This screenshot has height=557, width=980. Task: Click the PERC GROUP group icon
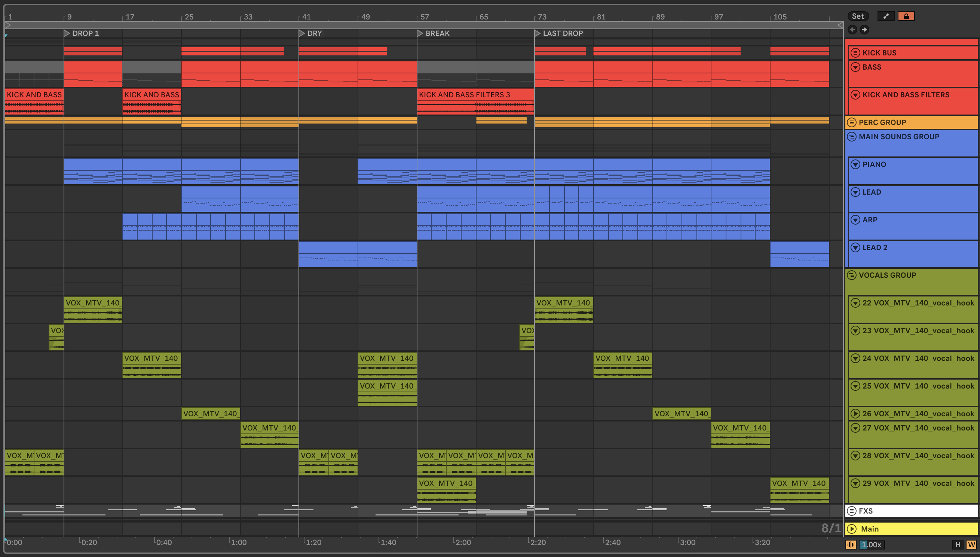[x=852, y=122]
